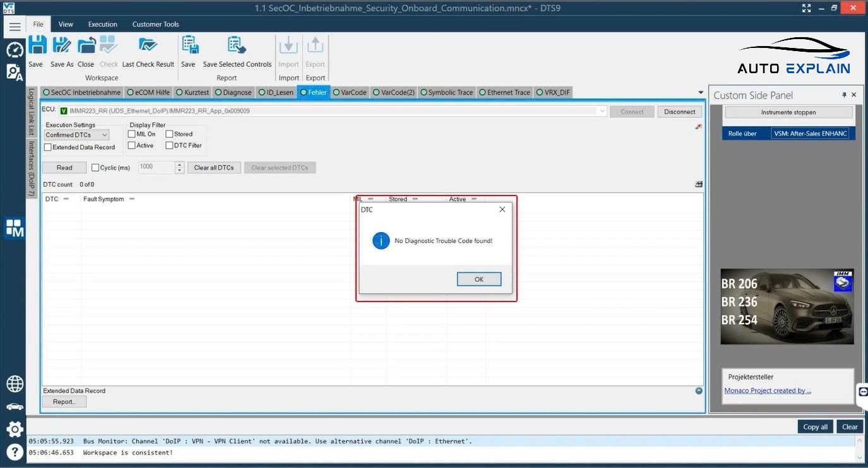Viewport: 868px width, 468px height.
Task: Switch to the Symbolic Trace tab
Action: point(449,93)
